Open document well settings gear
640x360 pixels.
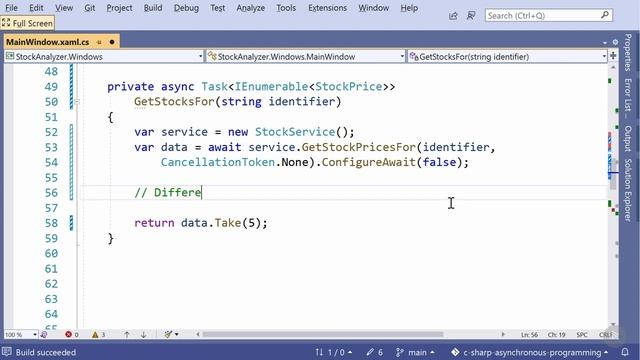pos(615,42)
